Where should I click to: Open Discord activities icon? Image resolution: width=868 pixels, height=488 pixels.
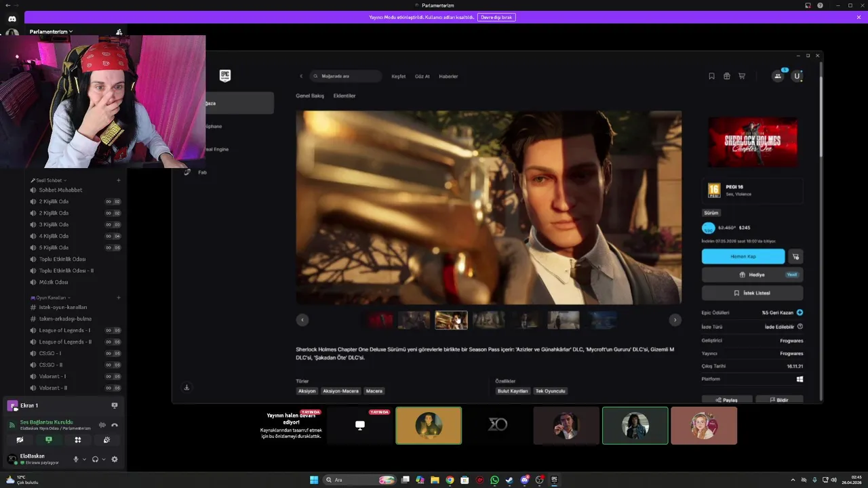pos(77,440)
